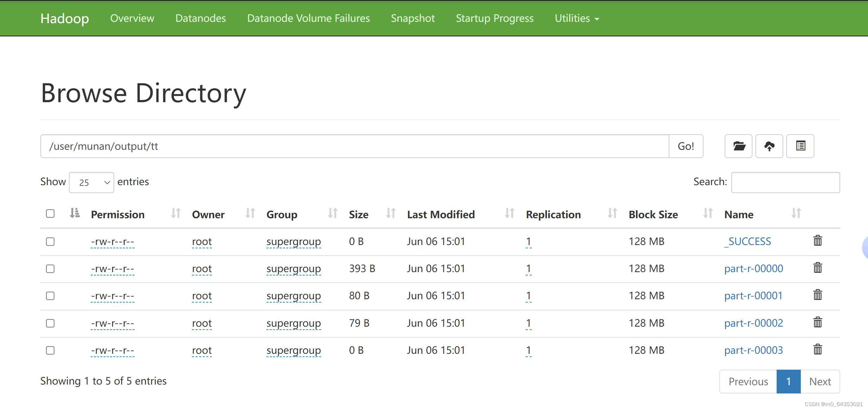Sort by the Last Modified column arrows

[509, 213]
